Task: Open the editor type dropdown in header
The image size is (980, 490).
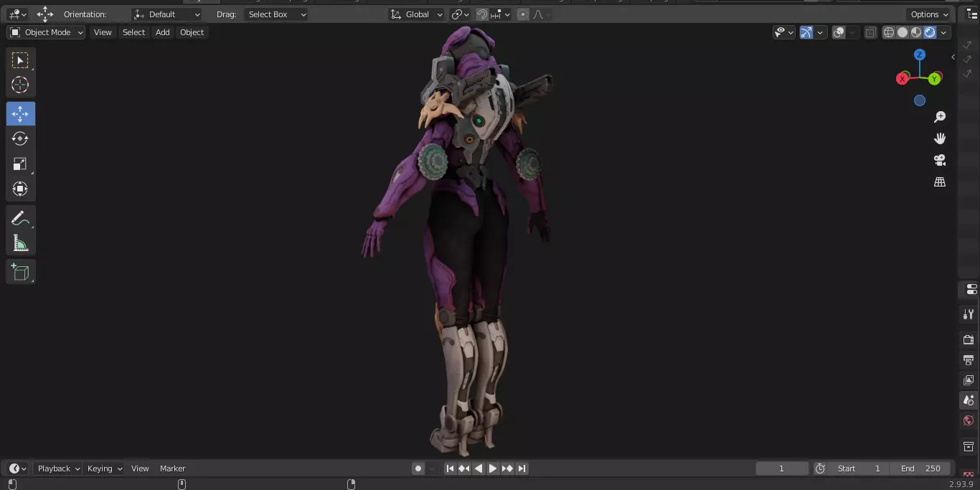Action: (17, 14)
